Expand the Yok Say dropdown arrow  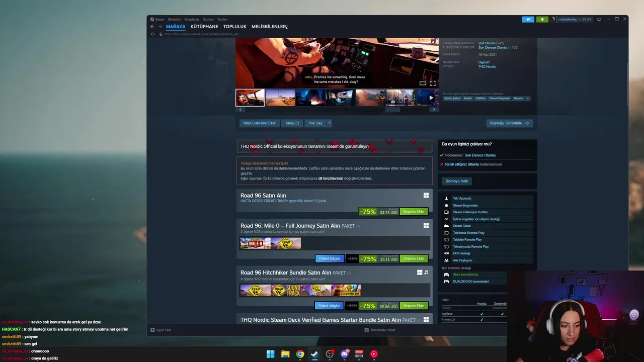[x=330, y=123]
